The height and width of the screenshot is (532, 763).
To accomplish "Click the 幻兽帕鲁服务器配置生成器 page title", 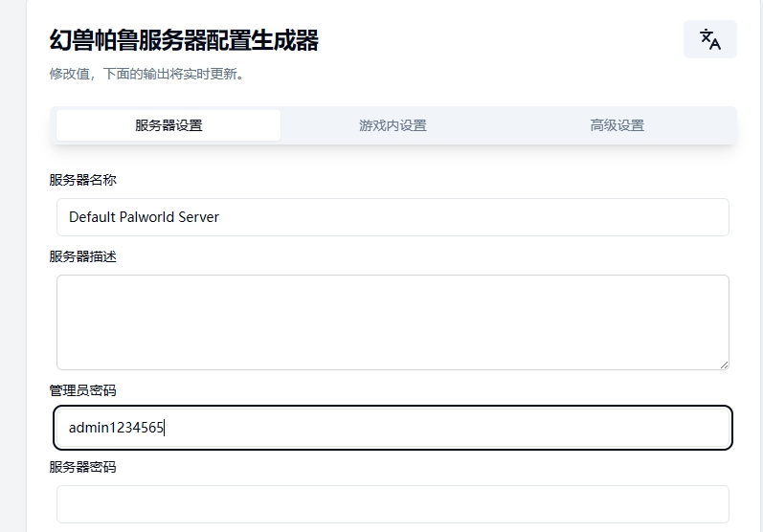I will (x=184, y=40).
